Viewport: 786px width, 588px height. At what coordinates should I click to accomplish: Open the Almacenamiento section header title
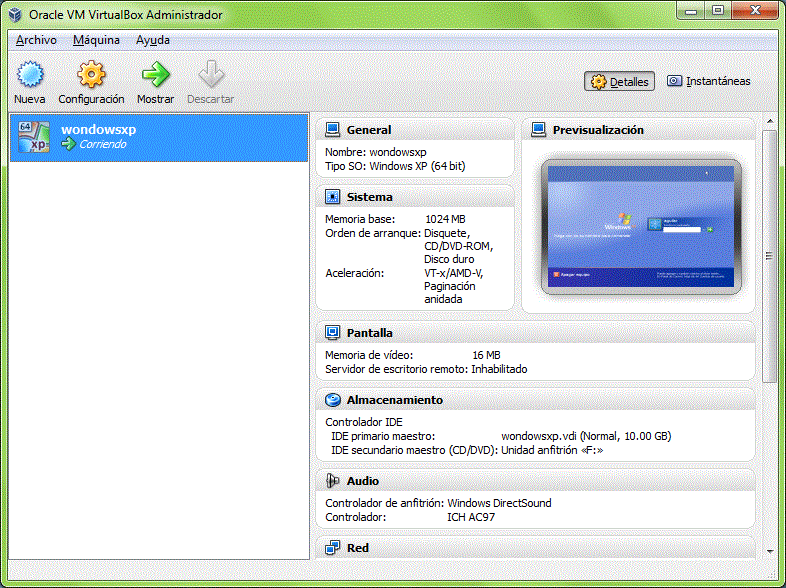(x=395, y=400)
